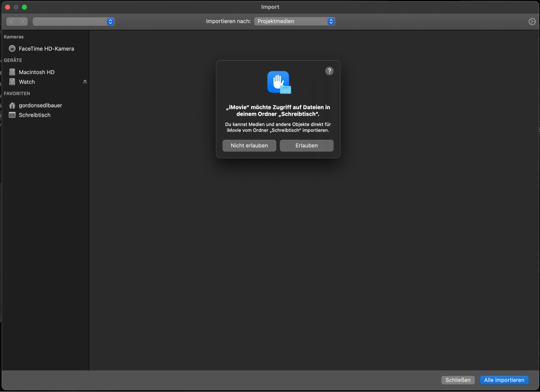
Task: Open the empty path dropdown
Action: tap(73, 22)
